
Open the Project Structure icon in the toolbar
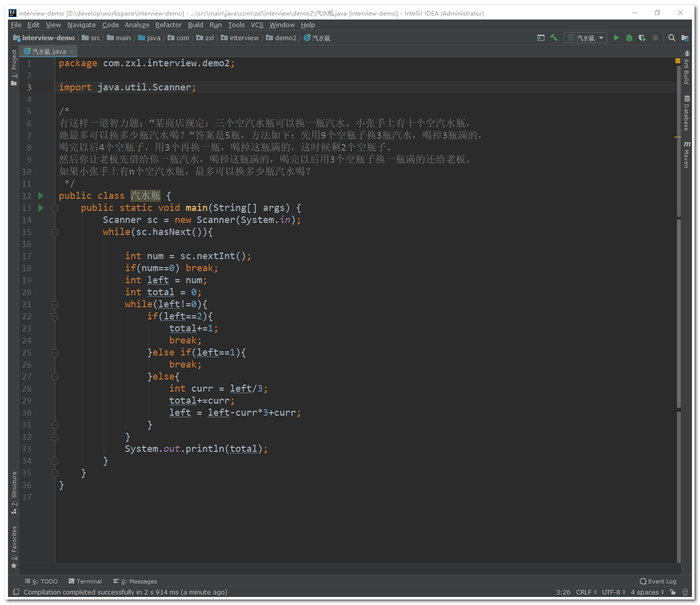(685, 38)
